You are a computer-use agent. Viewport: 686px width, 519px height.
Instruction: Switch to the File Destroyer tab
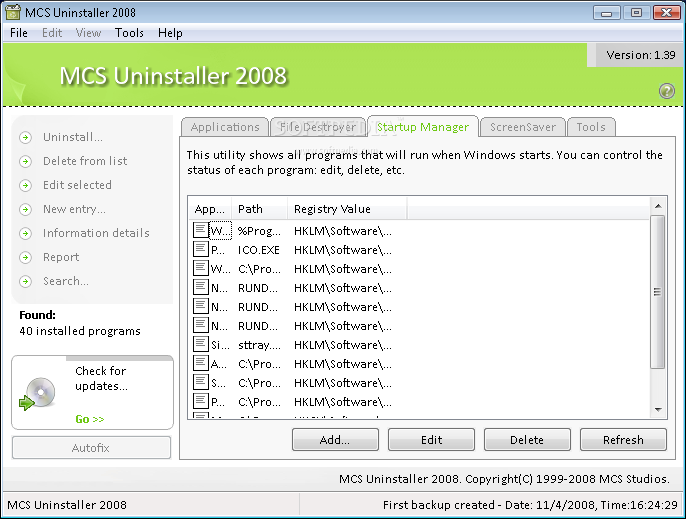[318, 127]
